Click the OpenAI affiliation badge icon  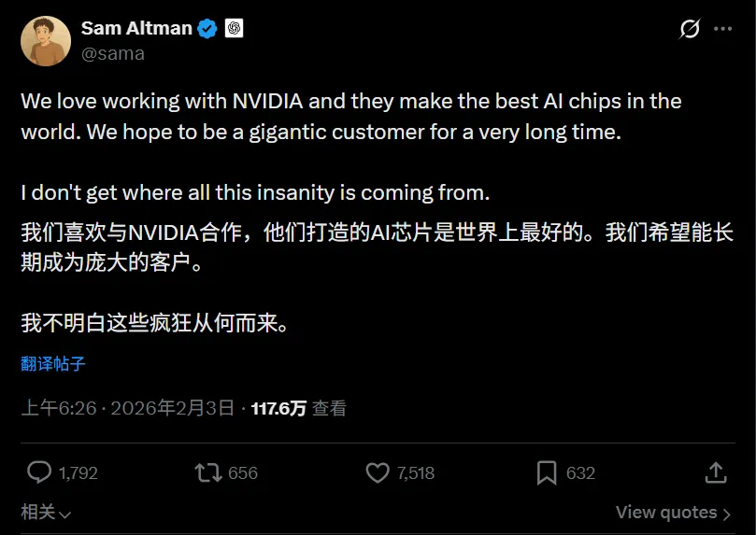tap(233, 29)
